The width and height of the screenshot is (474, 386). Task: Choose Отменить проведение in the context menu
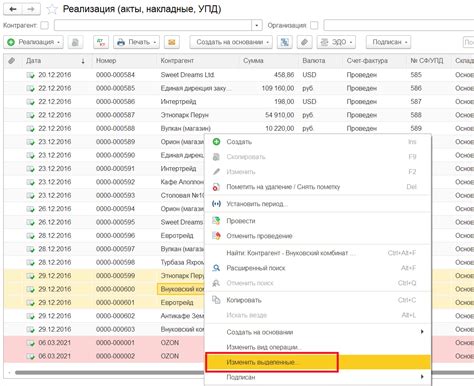coord(259,236)
